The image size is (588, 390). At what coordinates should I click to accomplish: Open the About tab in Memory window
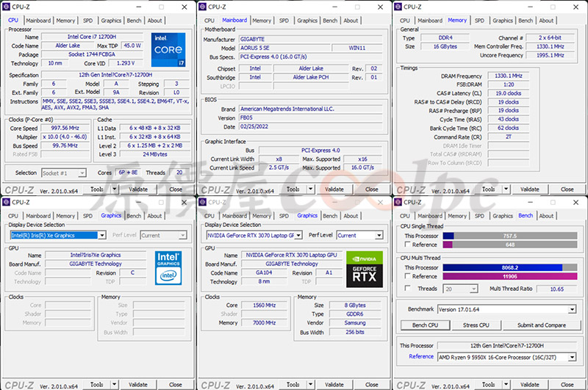pos(546,21)
